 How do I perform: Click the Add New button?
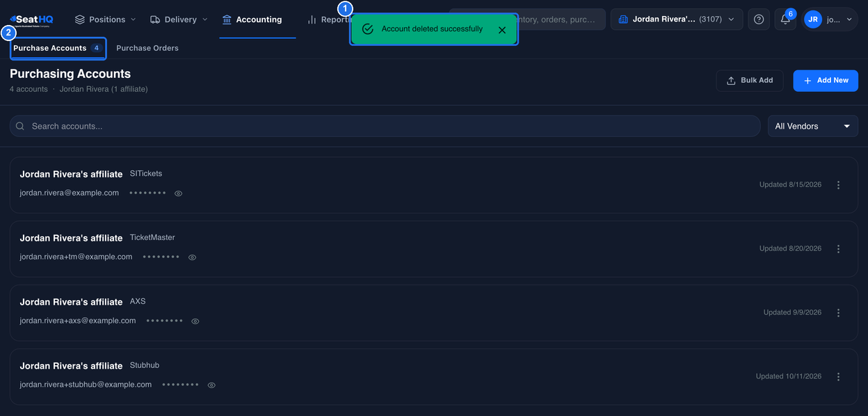click(x=826, y=81)
